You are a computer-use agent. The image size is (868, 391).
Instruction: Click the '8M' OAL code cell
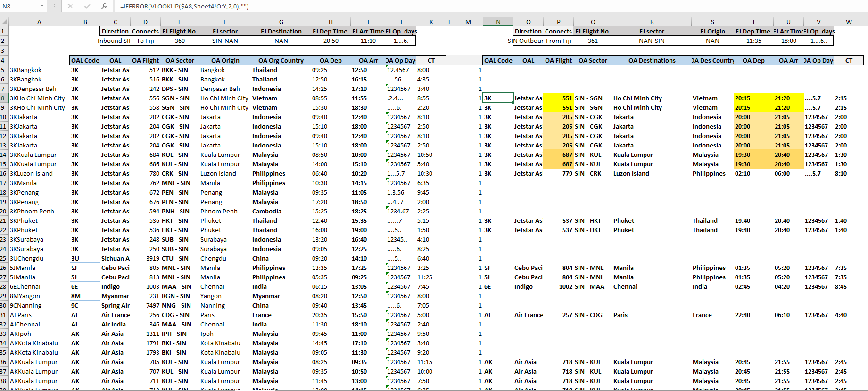click(x=85, y=296)
